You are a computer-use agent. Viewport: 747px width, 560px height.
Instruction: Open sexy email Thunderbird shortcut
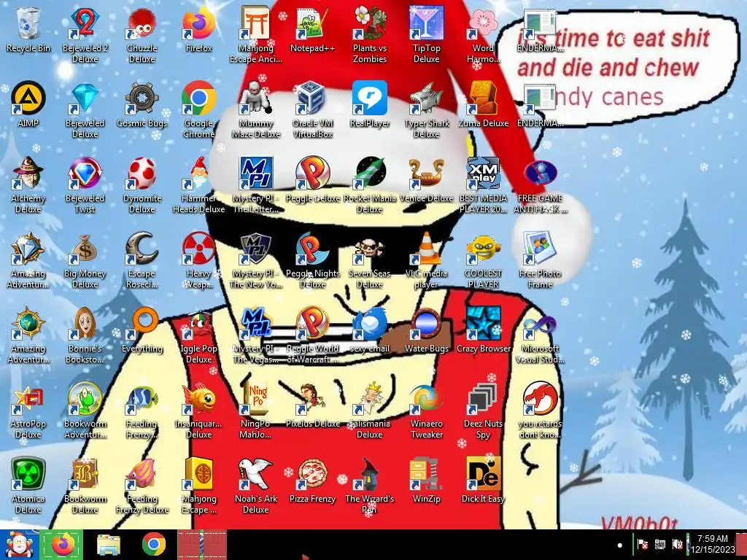pyautogui.click(x=370, y=330)
